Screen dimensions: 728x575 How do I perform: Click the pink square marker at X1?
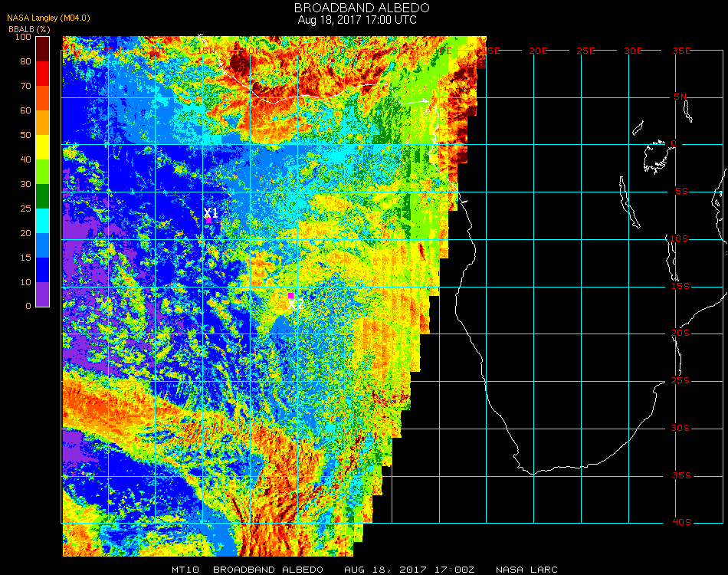tap(209, 221)
